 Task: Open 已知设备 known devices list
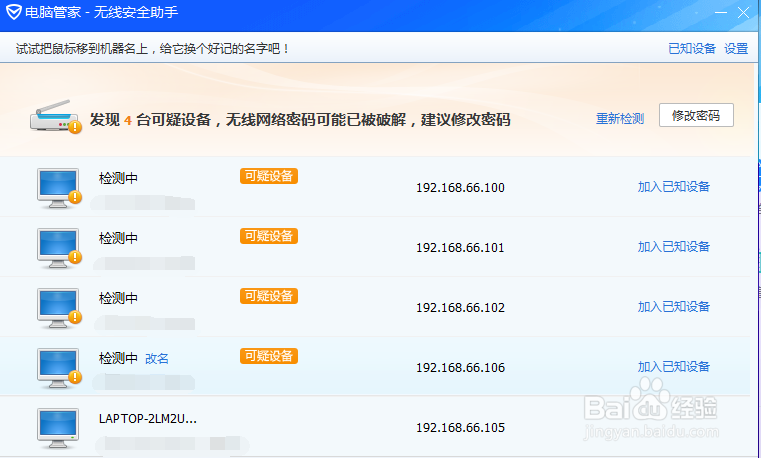click(x=692, y=49)
